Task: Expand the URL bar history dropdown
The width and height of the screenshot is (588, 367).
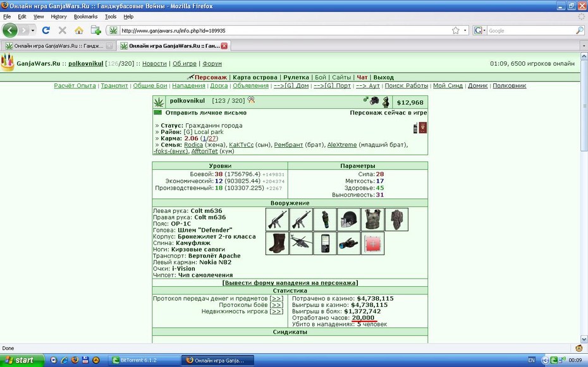Action: click(x=465, y=30)
